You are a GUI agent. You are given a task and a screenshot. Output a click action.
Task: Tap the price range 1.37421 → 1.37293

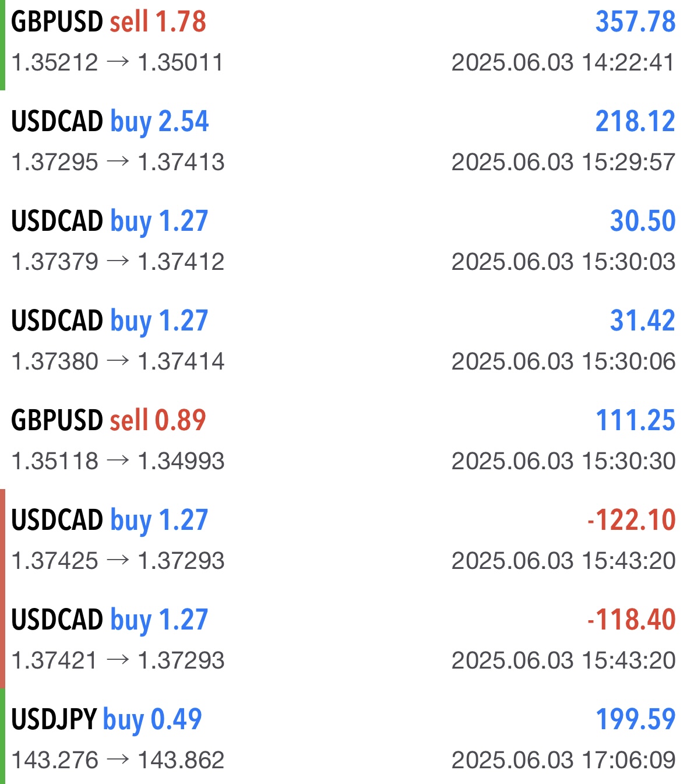click(118, 660)
